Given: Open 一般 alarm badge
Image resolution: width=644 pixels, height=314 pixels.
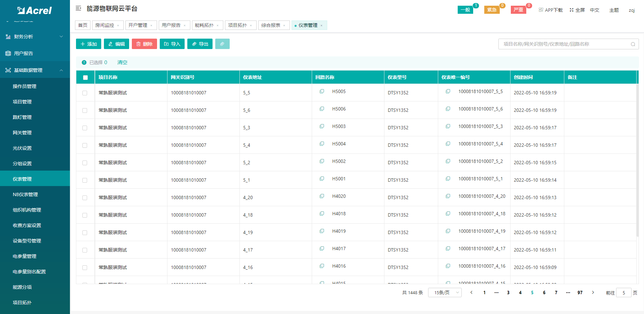Looking at the screenshot, I should 465,10.
